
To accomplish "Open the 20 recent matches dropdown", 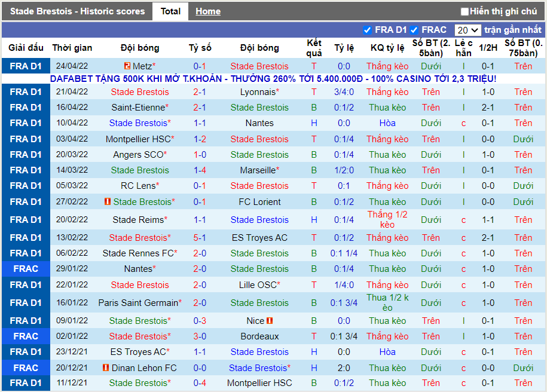I will tap(467, 30).
